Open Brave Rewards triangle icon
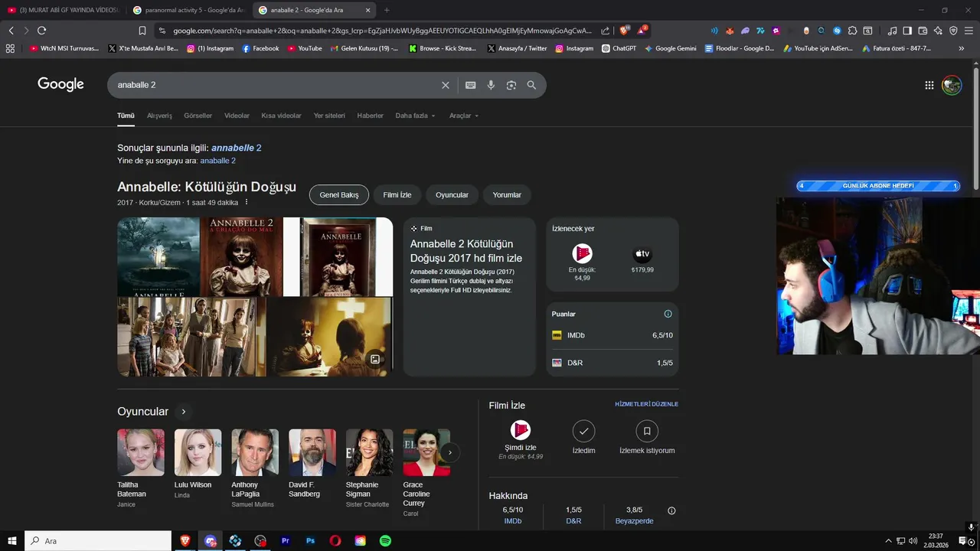 coord(642,31)
